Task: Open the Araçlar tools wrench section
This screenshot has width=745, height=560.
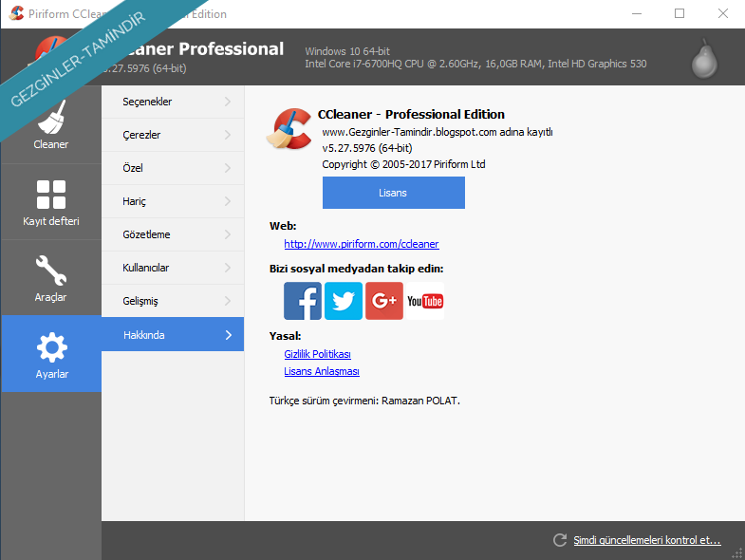Action: click(51, 278)
